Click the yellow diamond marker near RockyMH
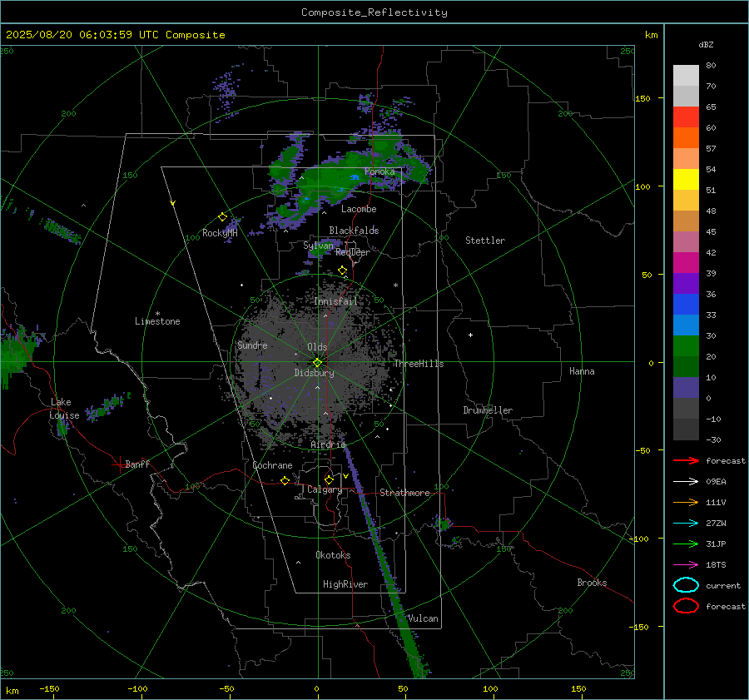The width and height of the screenshot is (749, 700). 222,217
